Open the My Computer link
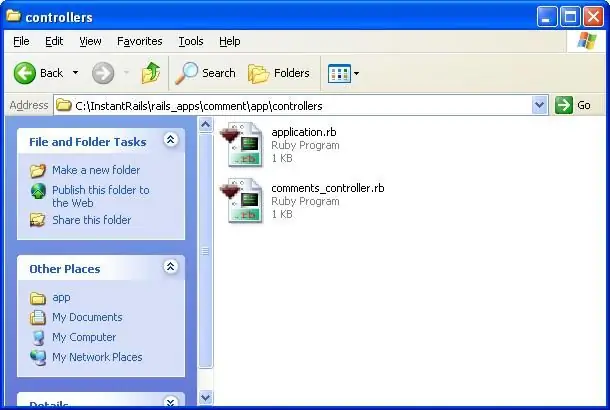This screenshot has width=610, height=410. tap(84, 337)
